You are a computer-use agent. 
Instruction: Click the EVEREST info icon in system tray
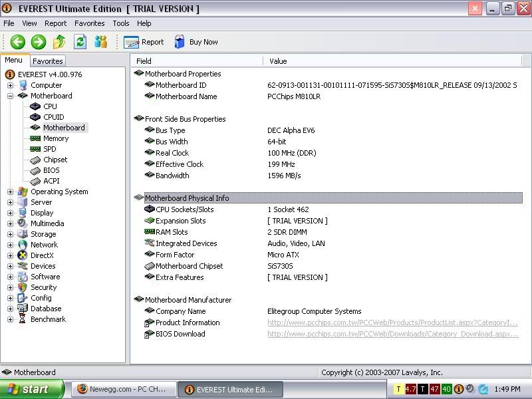tap(458, 389)
